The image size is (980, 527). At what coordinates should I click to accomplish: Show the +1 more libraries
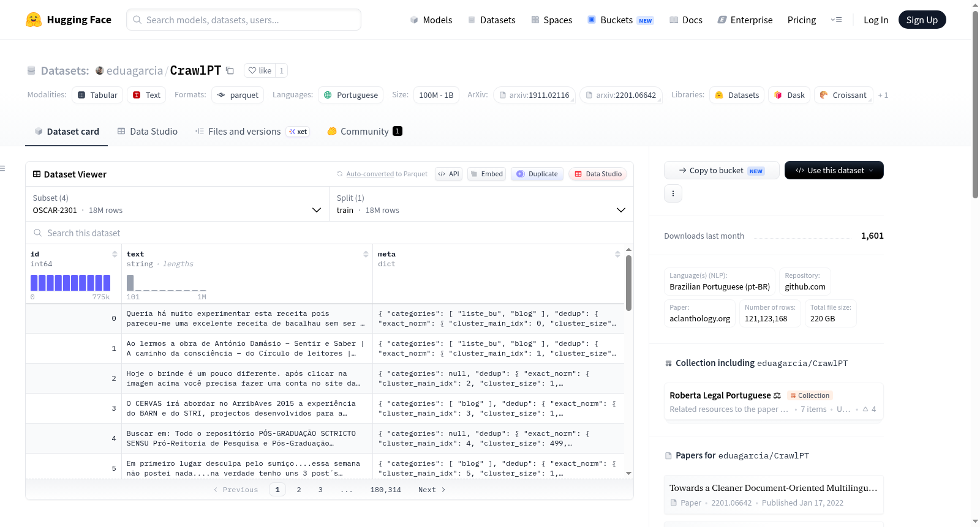click(883, 95)
